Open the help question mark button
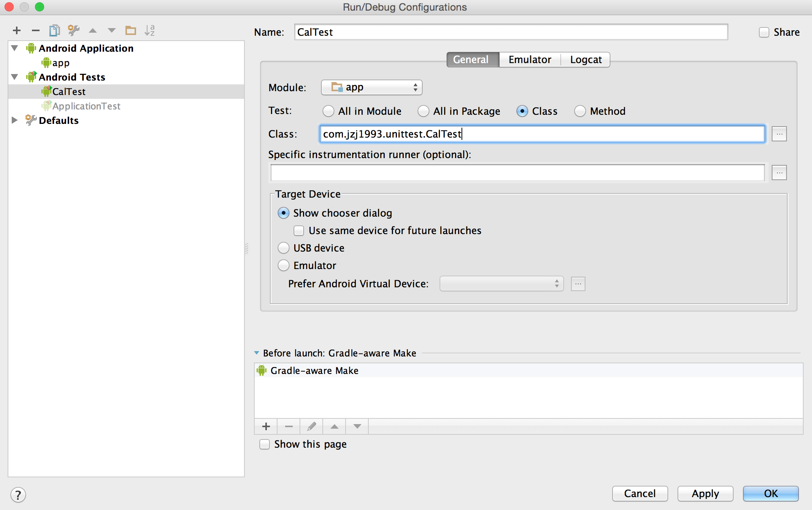 coord(18,495)
